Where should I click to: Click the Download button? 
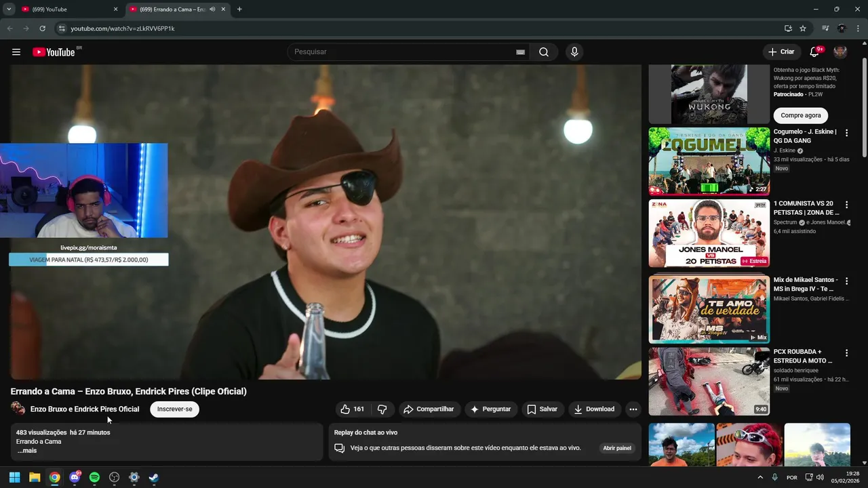594,409
